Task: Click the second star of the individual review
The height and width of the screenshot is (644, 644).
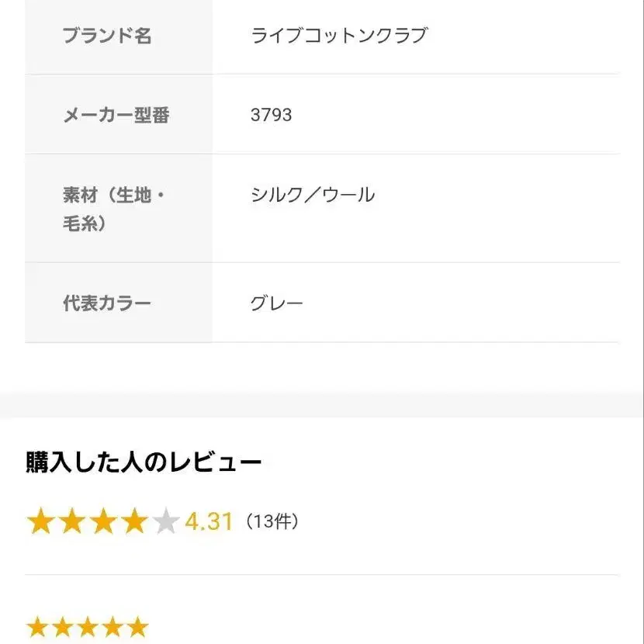Action: point(63,627)
